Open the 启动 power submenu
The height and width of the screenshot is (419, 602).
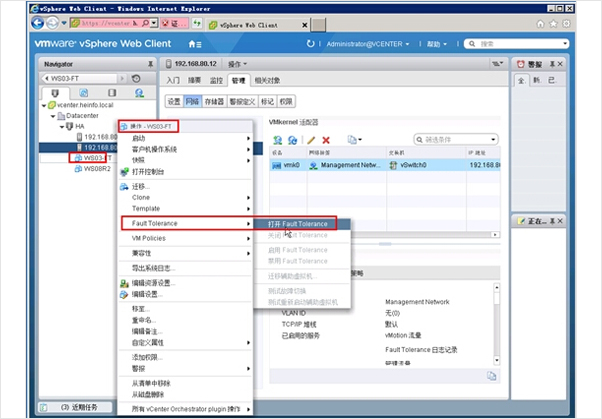(x=186, y=138)
